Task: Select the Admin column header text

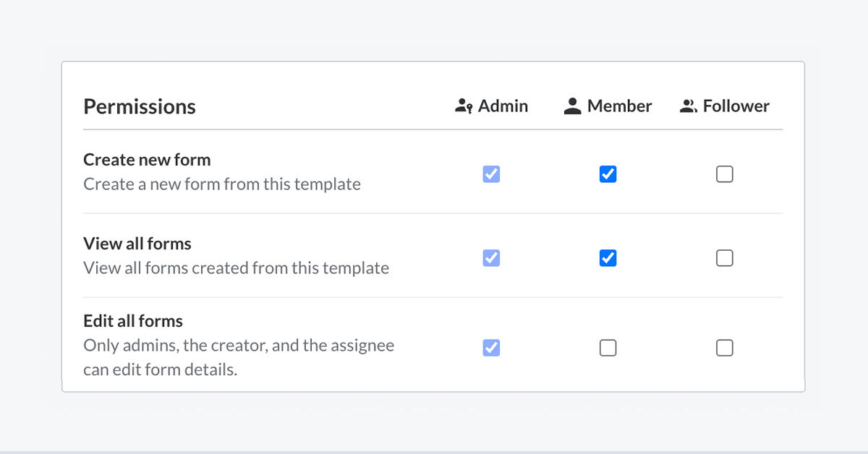Action: click(503, 106)
